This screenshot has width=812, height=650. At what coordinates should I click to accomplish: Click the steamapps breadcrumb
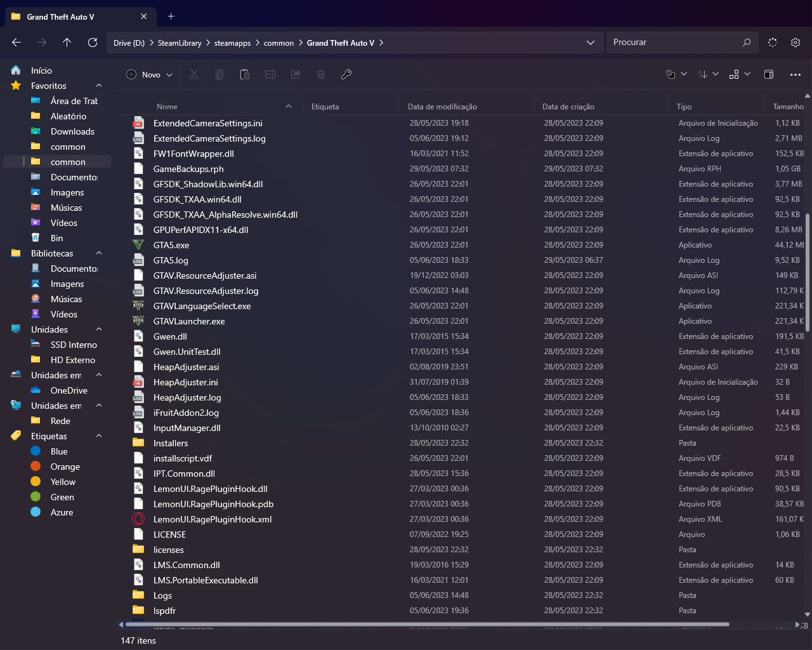click(232, 43)
